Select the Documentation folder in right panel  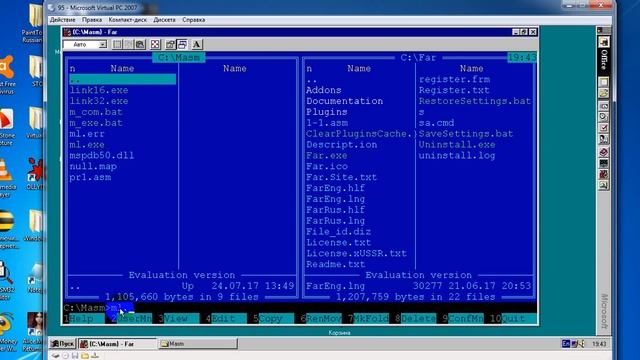point(344,101)
